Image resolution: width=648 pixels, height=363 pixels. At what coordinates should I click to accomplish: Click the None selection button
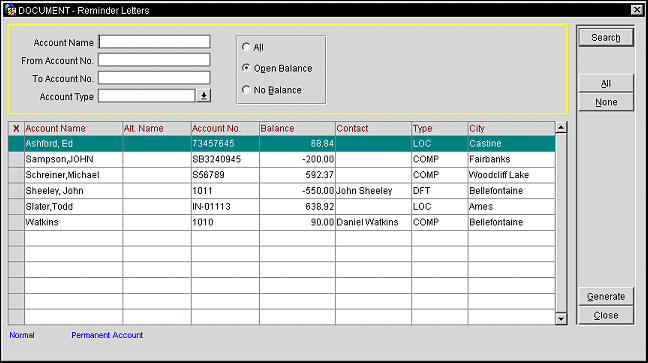tap(606, 102)
